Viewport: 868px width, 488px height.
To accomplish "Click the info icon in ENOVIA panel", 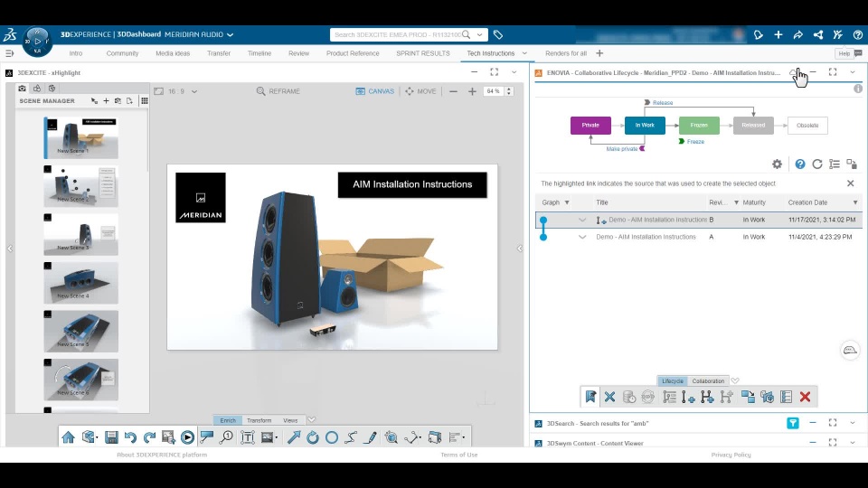I will tap(857, 89).
